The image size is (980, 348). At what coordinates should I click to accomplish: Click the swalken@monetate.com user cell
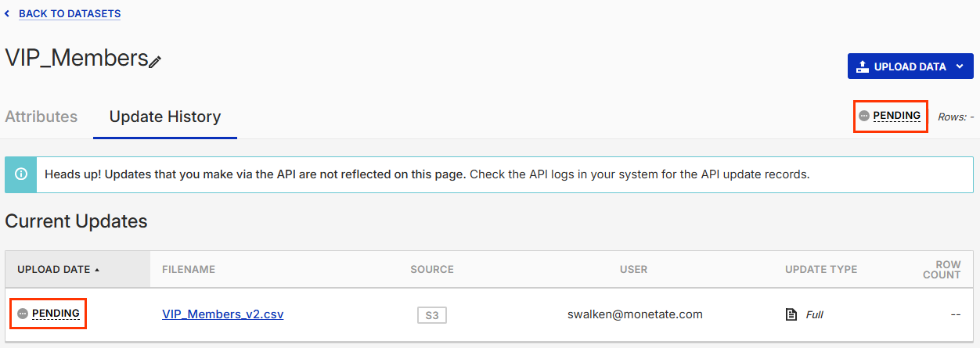[x=635, y=314]
